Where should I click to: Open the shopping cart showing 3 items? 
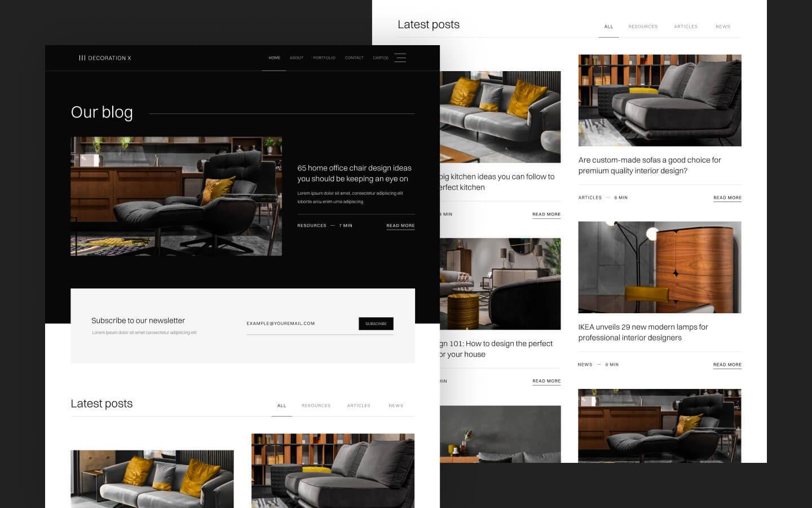380,58
